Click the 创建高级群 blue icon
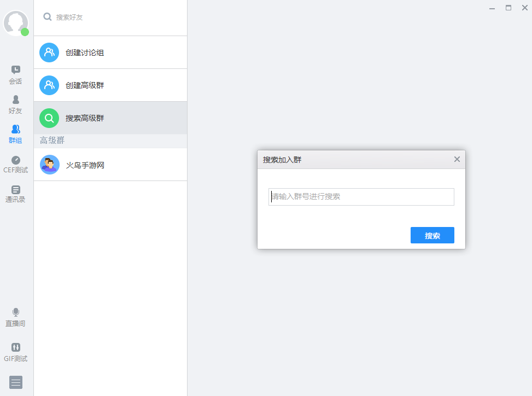This screenshot has height=396, width=532. [x=49, y=85]
